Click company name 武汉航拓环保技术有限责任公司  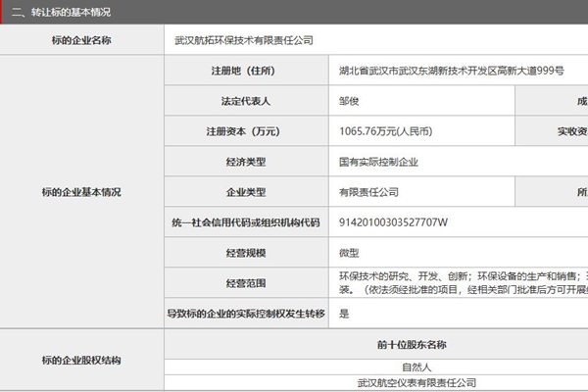click(245, 41)
